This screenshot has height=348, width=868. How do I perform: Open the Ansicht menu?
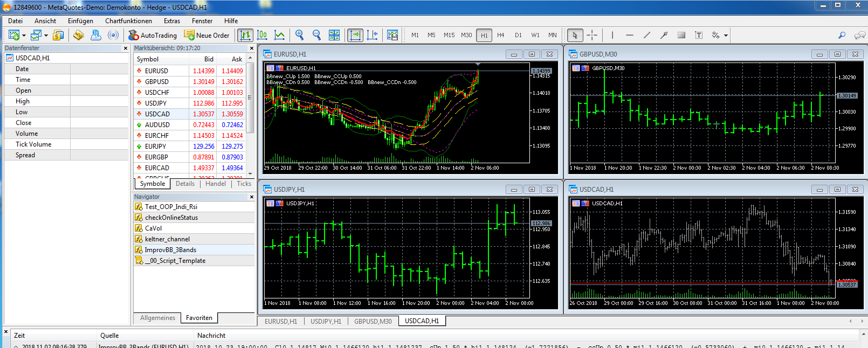[x=45, y=21]
